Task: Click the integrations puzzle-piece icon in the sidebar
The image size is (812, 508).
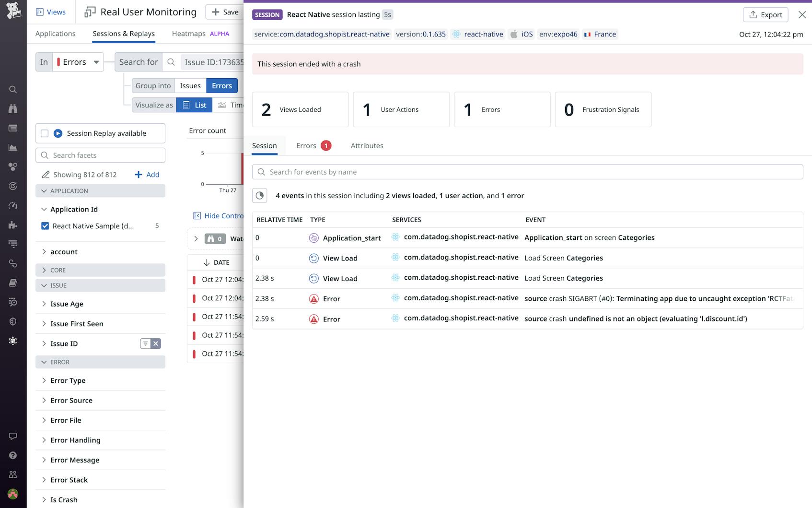Action: [x=13, y=224]
